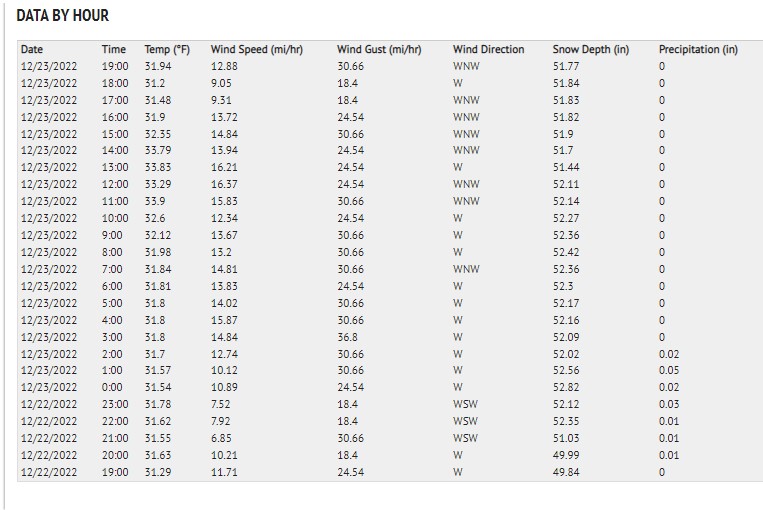Viewport: 763px width, 510px height.
Task: Click the Time column header
Action: coord(114,50)
